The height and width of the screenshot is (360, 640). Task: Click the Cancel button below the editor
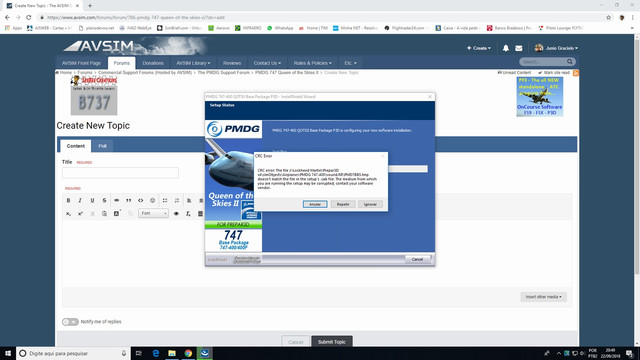[x=296, y=342]
